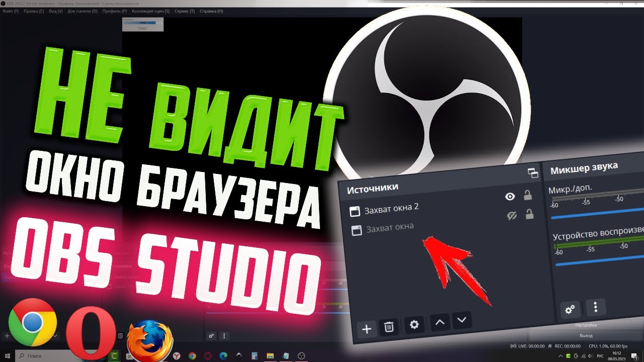The height and width of the screenshot is (362, 644).
Task: Pop out the Источники dock panel
Action: 533,173
